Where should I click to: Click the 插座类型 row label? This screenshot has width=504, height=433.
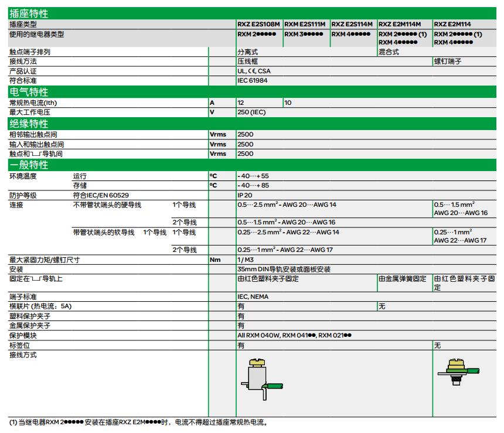[23, 24]
